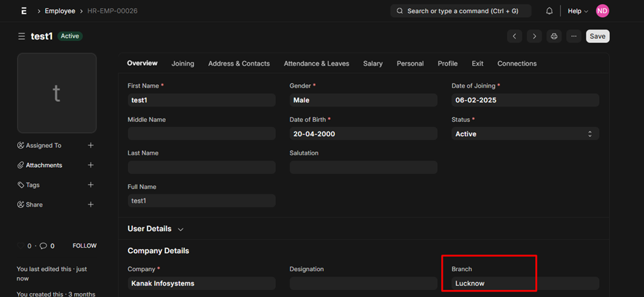Open the Connections tab
Image resolution: width=644 pixels, height=297 pixels.
(517, 64)
